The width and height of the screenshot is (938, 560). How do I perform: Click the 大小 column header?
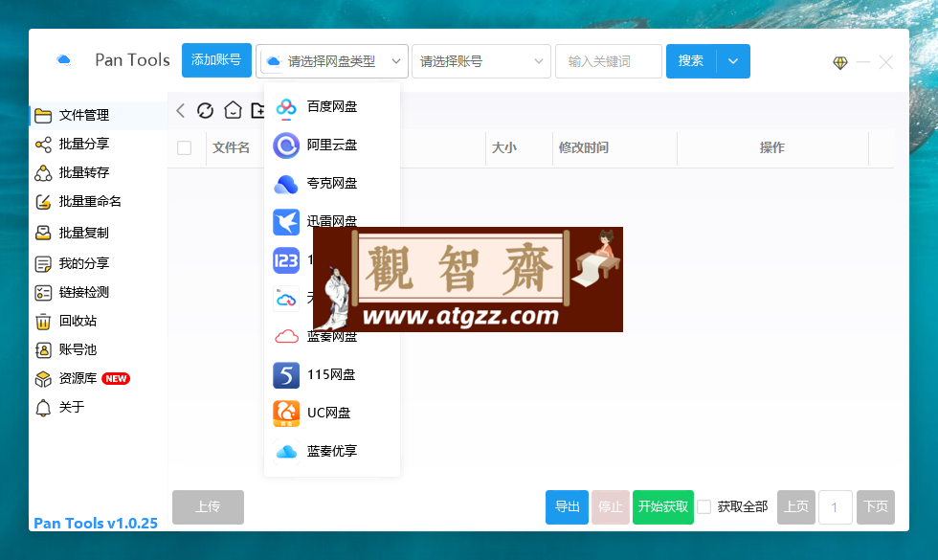coord(504,147)
